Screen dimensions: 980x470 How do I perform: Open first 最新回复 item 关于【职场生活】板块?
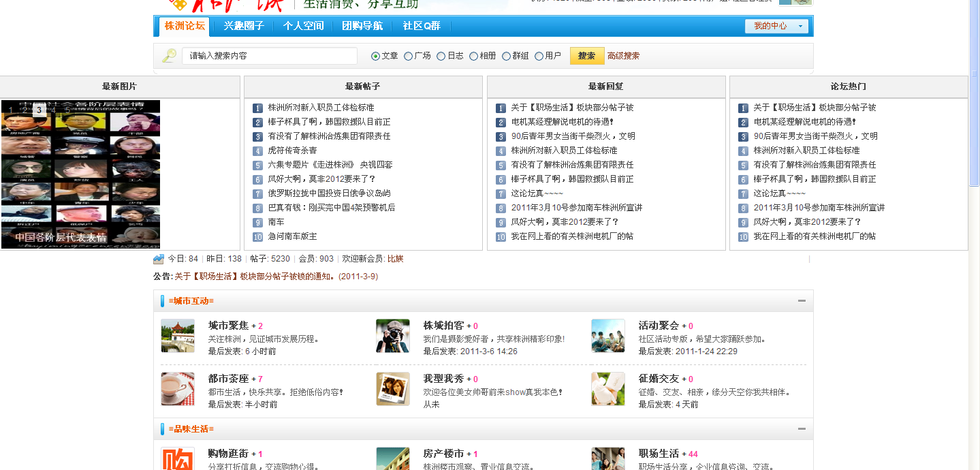(572, 108)
